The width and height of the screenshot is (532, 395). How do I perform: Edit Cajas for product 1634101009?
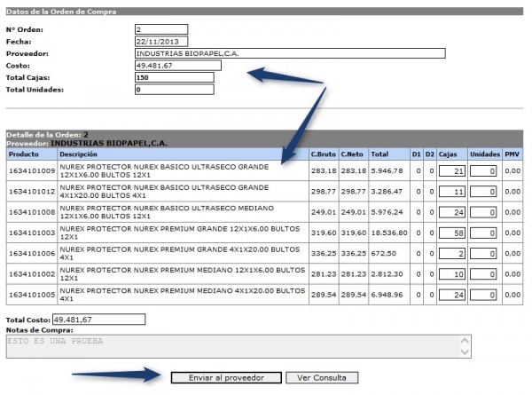point(452,170)
